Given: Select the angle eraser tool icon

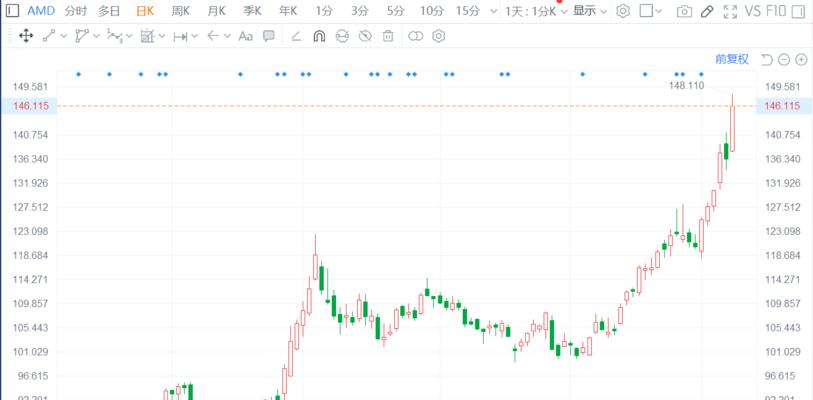Looking at the screenshot, I should click(x=296, y=36).
